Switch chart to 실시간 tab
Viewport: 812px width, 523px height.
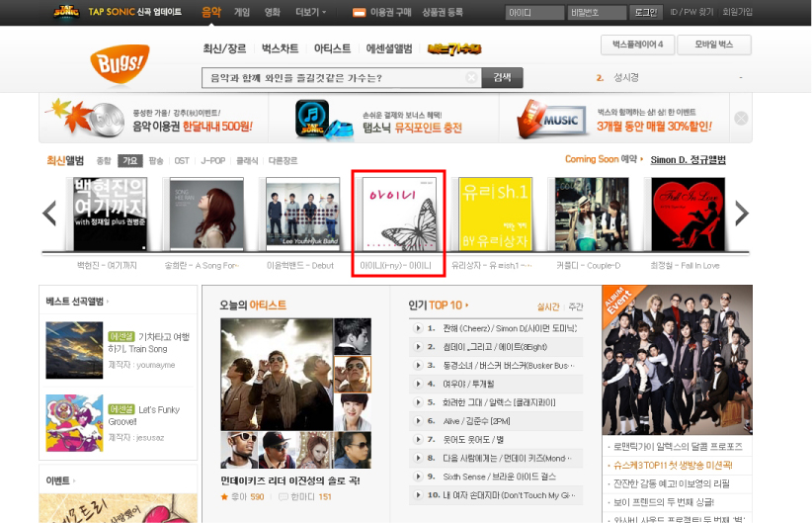[548, 306]
